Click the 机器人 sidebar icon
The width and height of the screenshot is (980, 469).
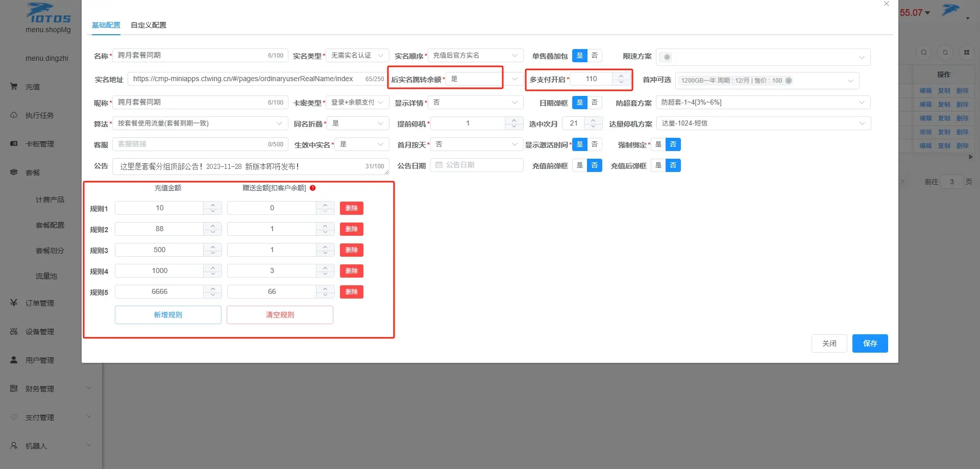click(x=14, y=446)
